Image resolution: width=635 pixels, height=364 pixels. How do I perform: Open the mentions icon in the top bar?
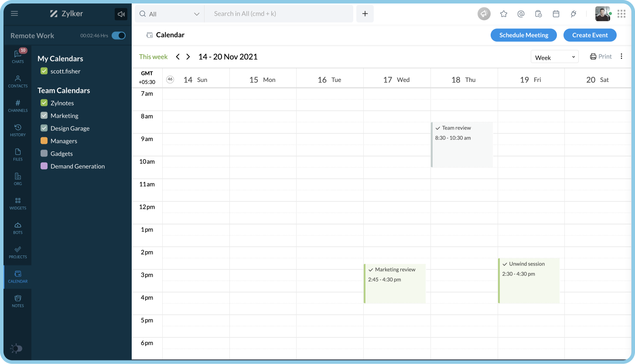pyautogui.click(x=521, y=14)
